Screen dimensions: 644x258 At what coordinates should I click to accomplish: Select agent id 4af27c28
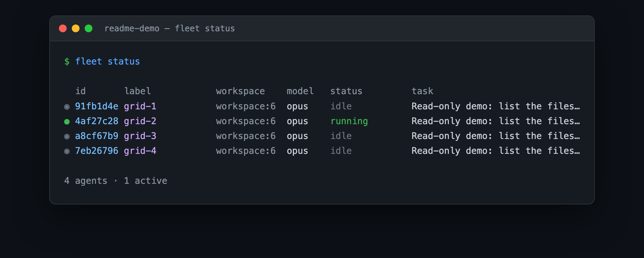[x=97, y=121]
